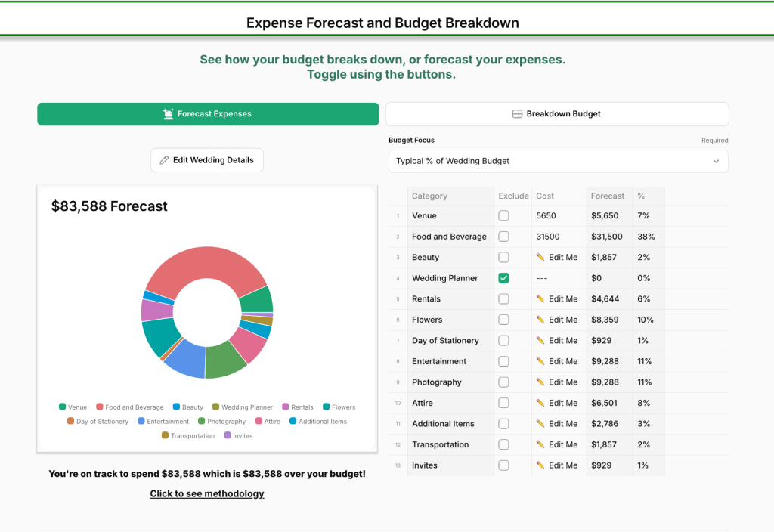The height and width of the screenshot is (532, 774).
Task: Click the pencil icon in the Beauty row
Action: point(540,258)
